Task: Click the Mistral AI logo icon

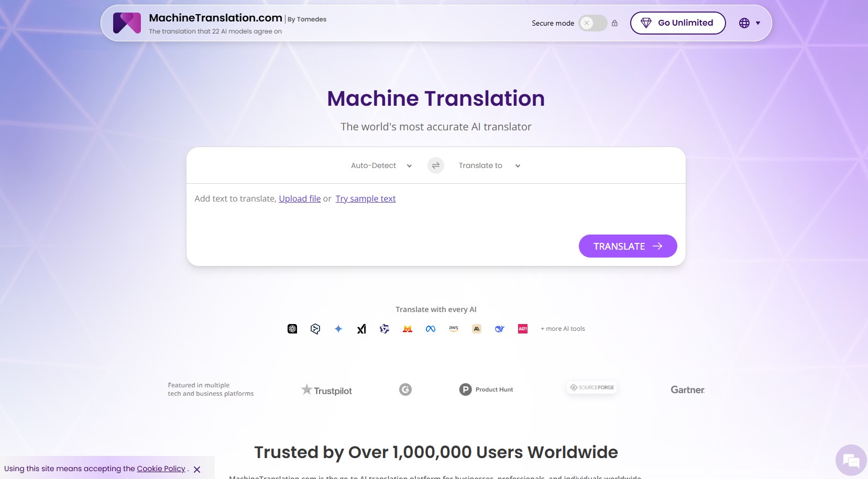Action: 408,329
